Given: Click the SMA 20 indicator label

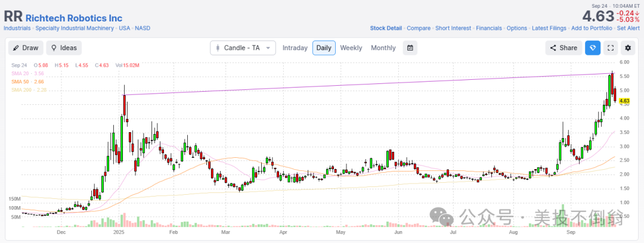Looking at the screenshot, I should pos(27,73).
